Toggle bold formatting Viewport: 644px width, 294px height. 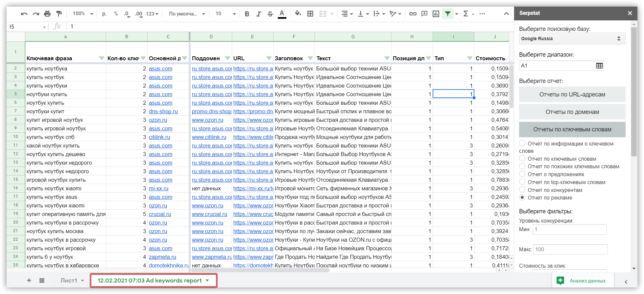[x=247, y=14]
